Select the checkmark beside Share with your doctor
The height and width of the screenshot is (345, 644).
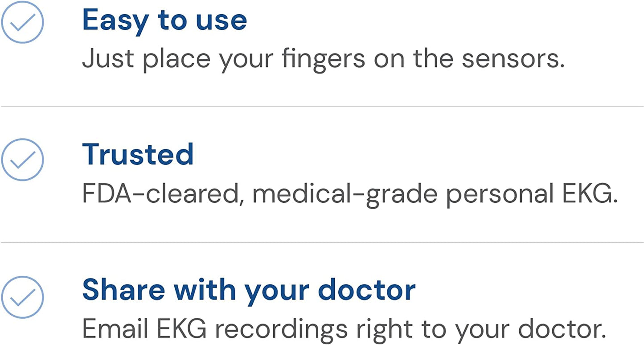[x=22, y=297]
